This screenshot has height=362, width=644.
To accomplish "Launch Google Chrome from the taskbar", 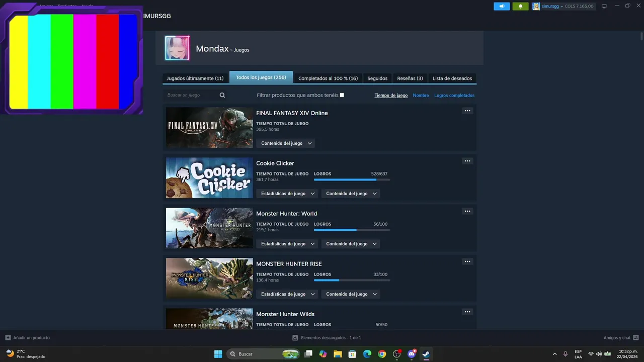I will pos(382,354).
